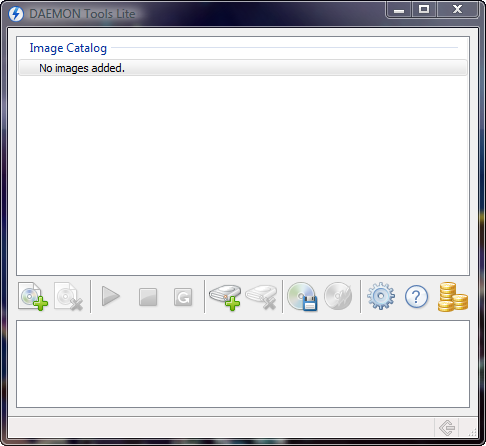Click inside the virtual drives panel
Viewport: 486px width, 446px height.
(x=243, y=364)
